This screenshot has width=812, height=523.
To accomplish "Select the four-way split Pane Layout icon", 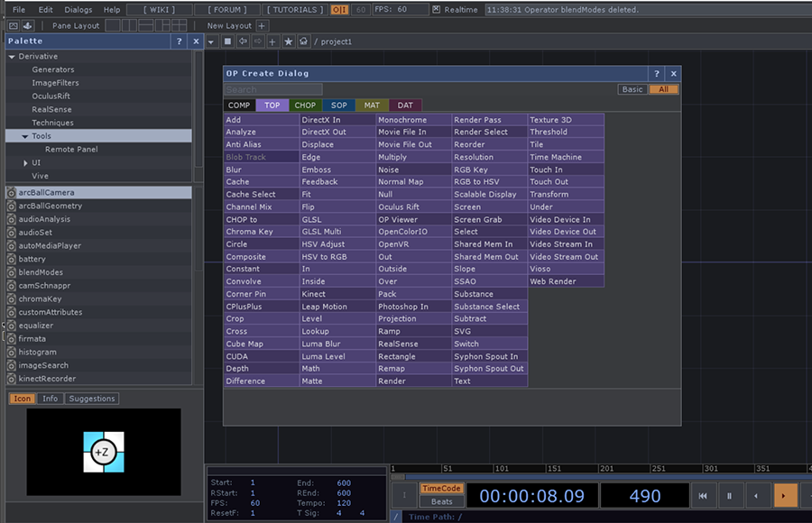I will (x=179, y=25).
